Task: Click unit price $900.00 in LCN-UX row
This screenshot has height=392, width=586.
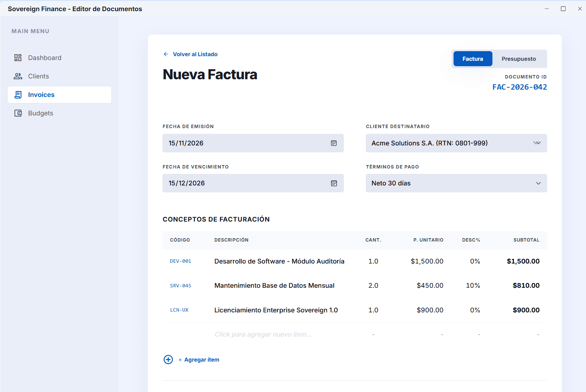Action: click(430, 310)
